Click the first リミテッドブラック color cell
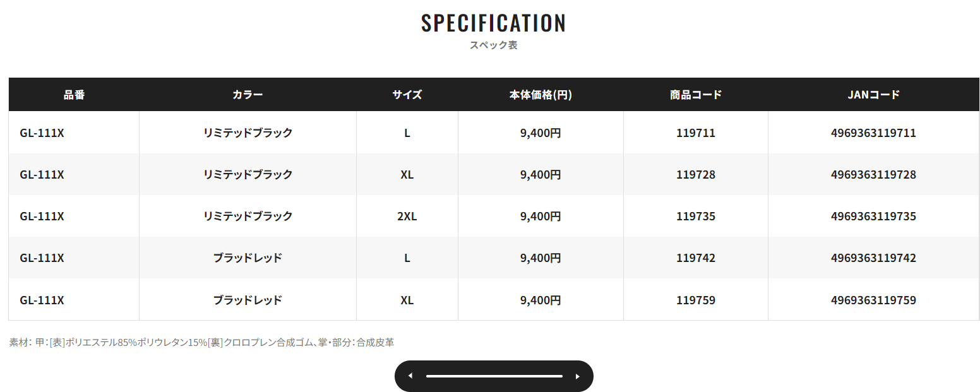Screen dimensions: 980x392 pyautogui.click(x=248, y=133)
